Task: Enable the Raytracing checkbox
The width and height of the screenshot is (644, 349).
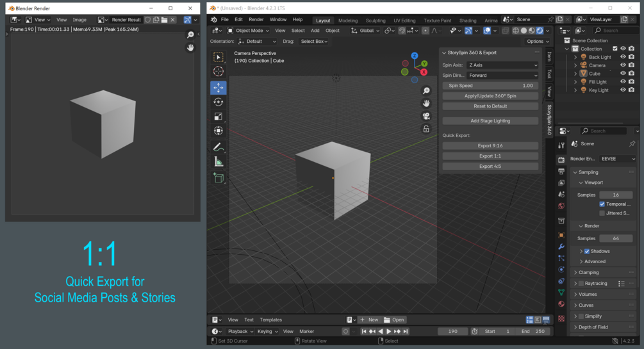Action: tap(581, 283)
